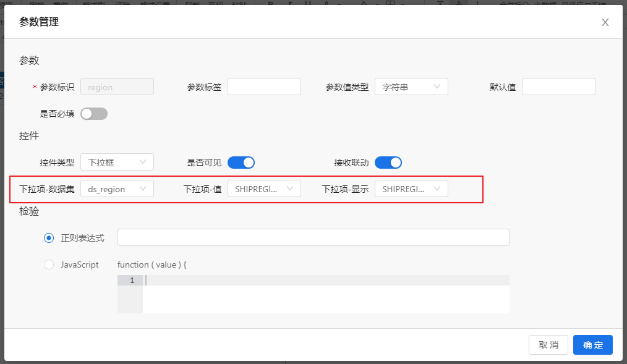Select the JavaScript radio button

tap(49, 265)
